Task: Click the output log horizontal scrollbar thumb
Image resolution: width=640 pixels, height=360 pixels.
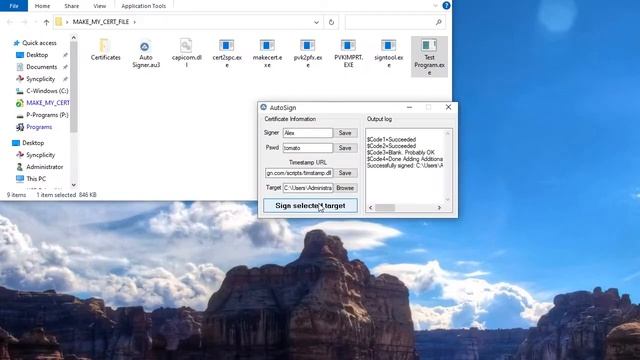Action: click(385, 208)
